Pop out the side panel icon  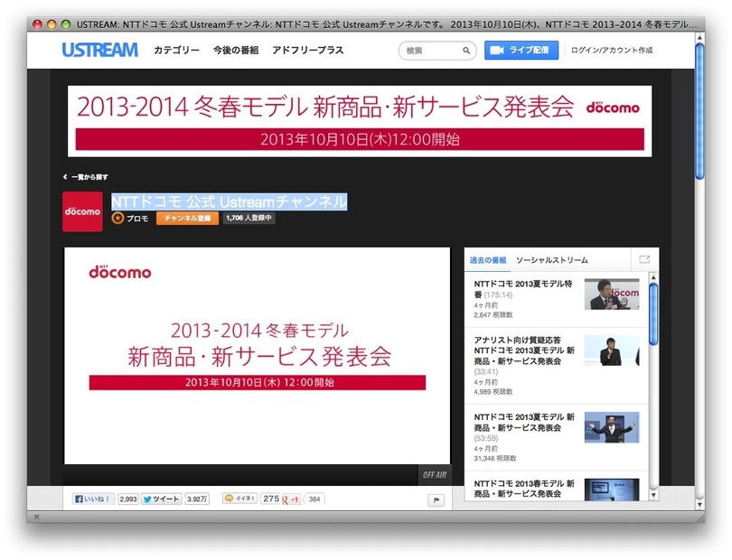[x=644, y=259]
